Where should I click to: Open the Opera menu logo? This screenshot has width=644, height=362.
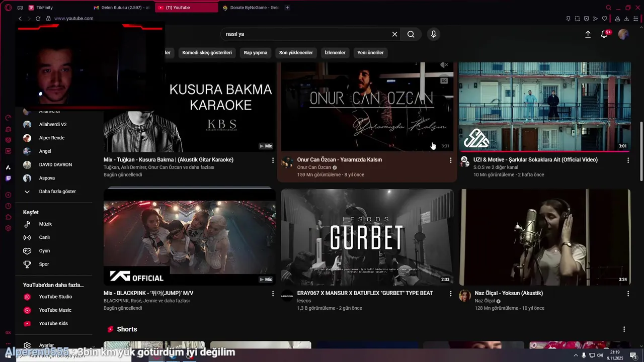tap(8, 8)
